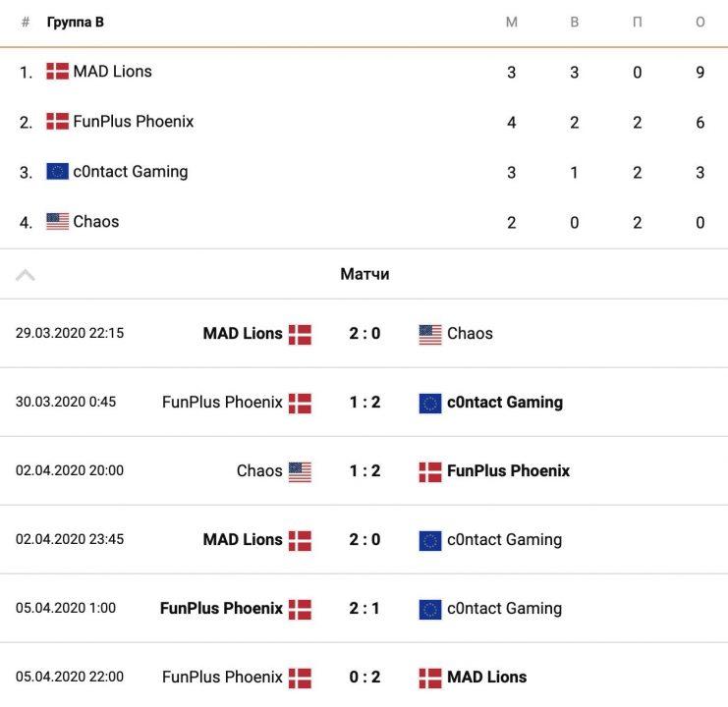Open Chaos team in standings table
Image resolution: width=728 pixels, height=707 pixels.
tap(95, 222)
